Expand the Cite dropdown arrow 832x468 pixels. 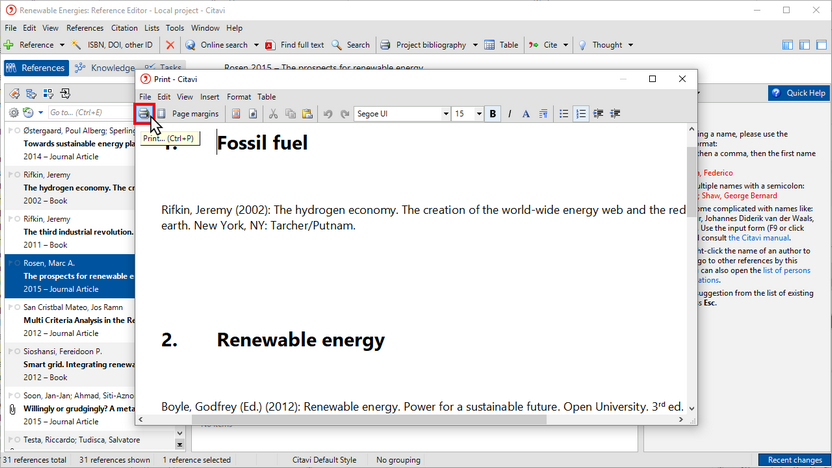[x=566, y=45]
